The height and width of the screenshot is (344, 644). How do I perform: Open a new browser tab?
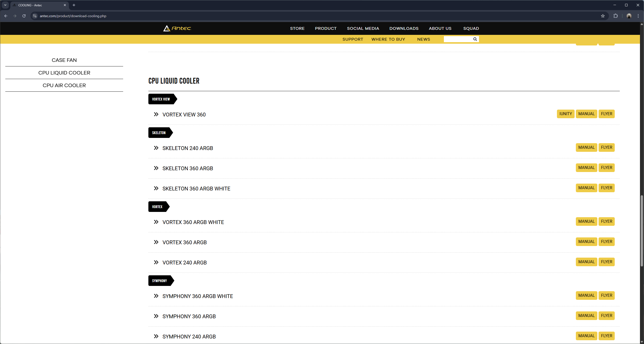click(74, 5)
